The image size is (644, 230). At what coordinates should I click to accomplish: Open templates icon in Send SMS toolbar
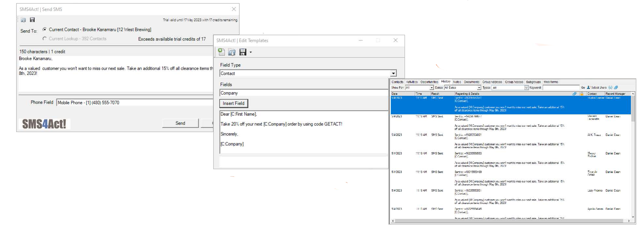[x=23, y=20]
